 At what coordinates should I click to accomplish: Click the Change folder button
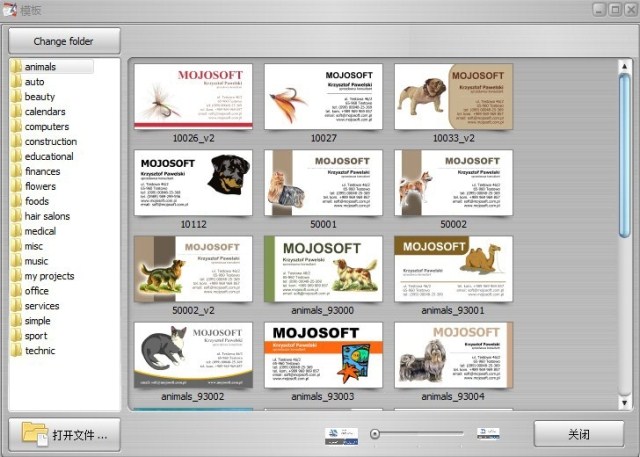tap(64, 41)
